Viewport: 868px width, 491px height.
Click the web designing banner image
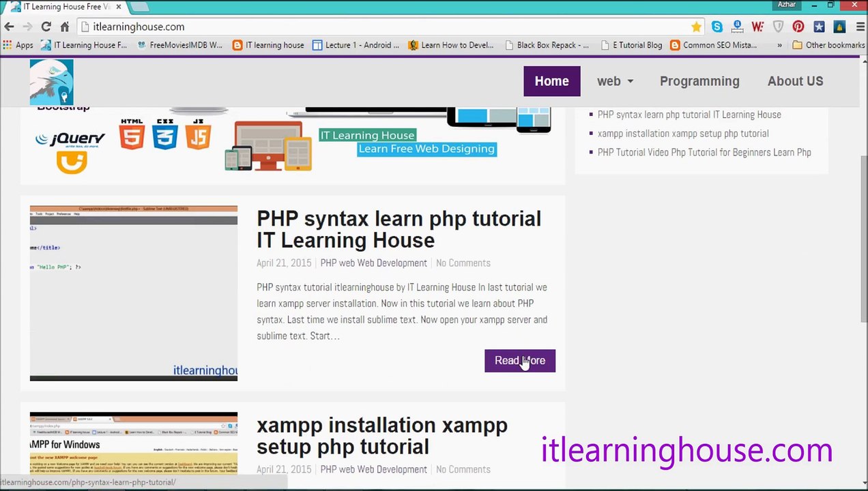coord(292,140)
